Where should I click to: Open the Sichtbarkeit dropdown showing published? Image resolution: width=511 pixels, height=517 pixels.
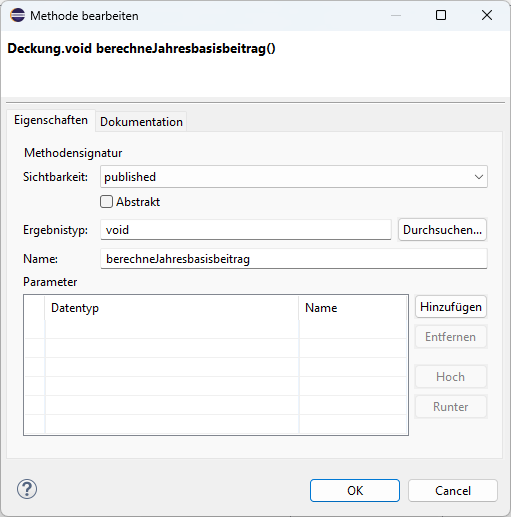[294, 177]
